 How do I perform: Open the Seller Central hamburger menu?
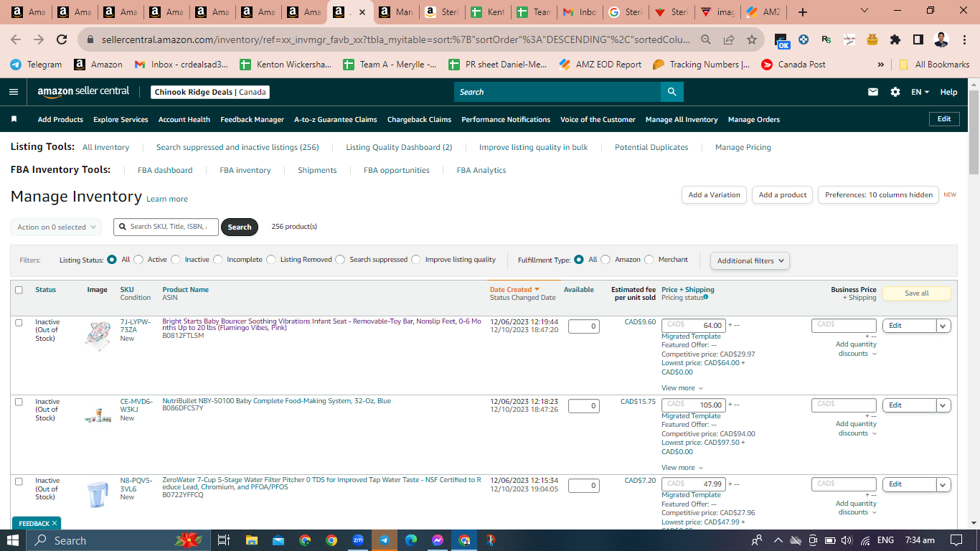pyautogui.click(x=14, y=92)
